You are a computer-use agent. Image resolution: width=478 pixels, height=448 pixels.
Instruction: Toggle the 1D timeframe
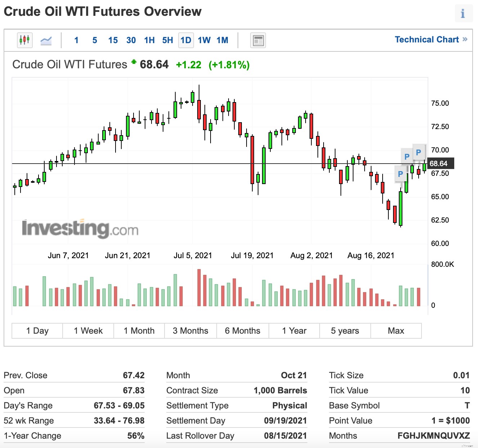[x=186, y=40]
